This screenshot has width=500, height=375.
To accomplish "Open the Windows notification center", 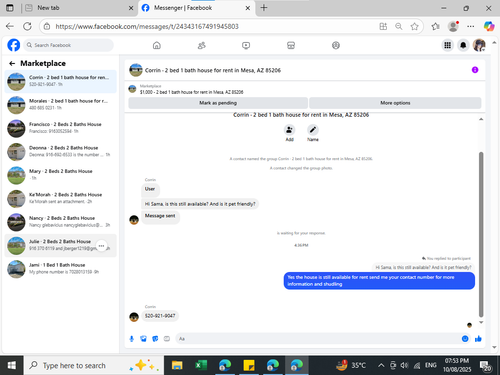I will tap(485, 366).
